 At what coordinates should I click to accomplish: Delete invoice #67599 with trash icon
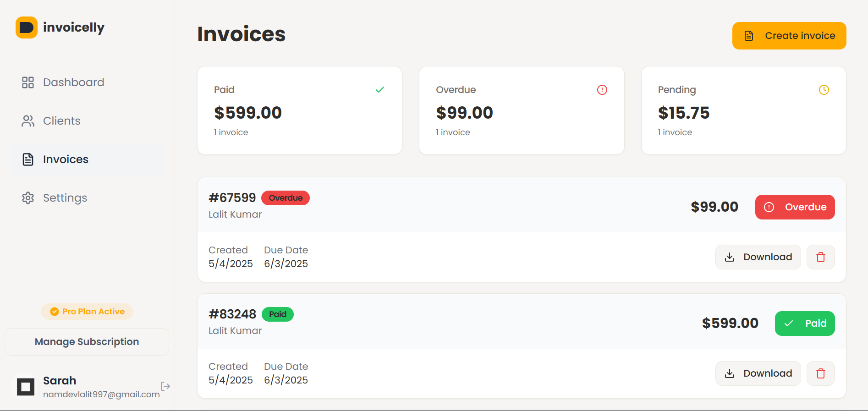pos(820,257)
